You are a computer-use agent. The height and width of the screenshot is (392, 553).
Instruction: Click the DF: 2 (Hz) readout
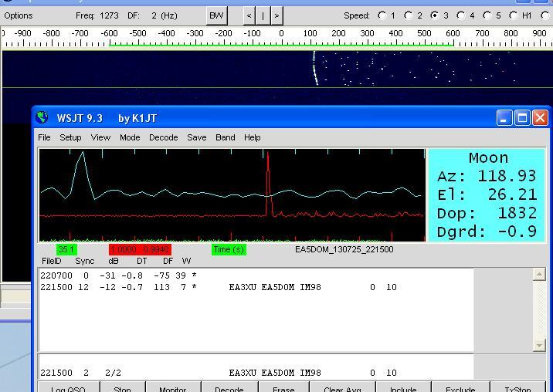(152, 16)
